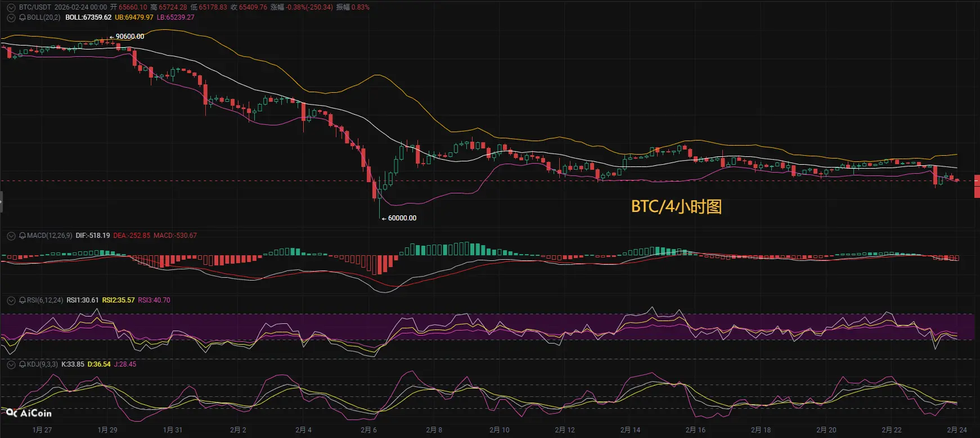
Task: Collapse the RSI indicator panel chevron
Action: (x=11, y=300)
